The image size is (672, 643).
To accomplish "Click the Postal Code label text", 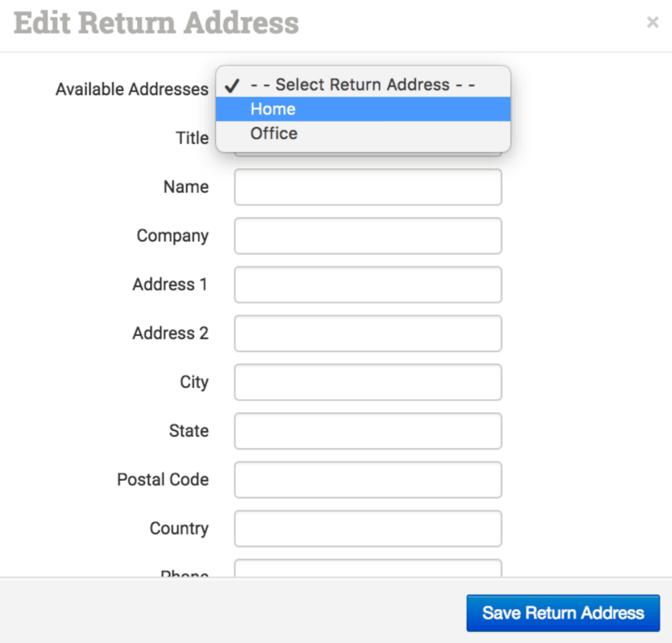I will click(x=163, y=480).
